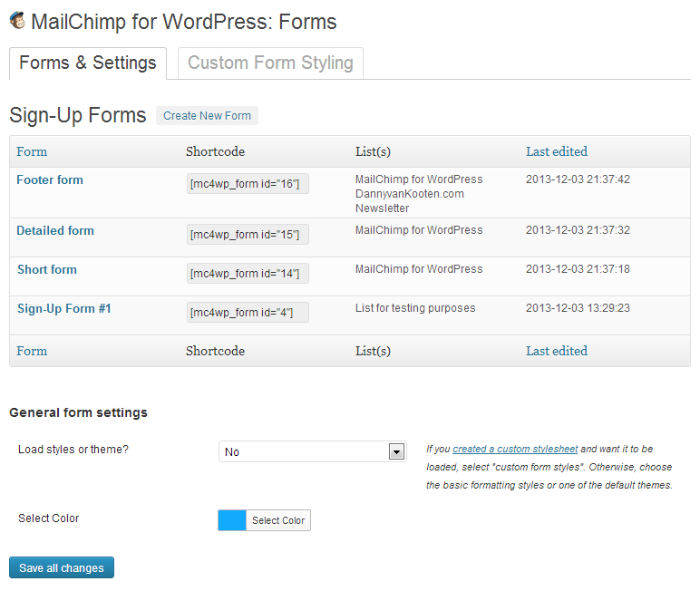The height and width of the screenshot is (591, 700).
Task: Click the Form link in table footer
Action: 32,351
